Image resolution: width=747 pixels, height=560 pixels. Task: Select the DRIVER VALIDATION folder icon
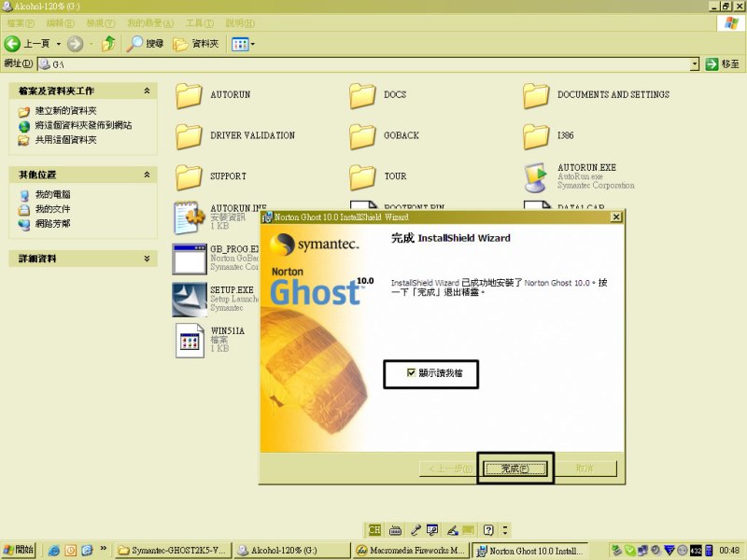point(189,136)
